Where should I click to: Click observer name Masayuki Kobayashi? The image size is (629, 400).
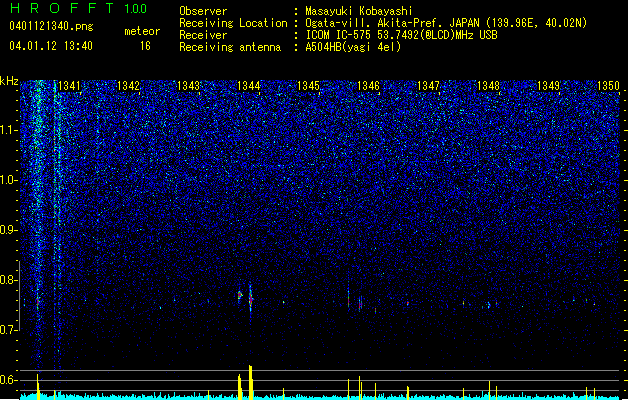[359, 11]
